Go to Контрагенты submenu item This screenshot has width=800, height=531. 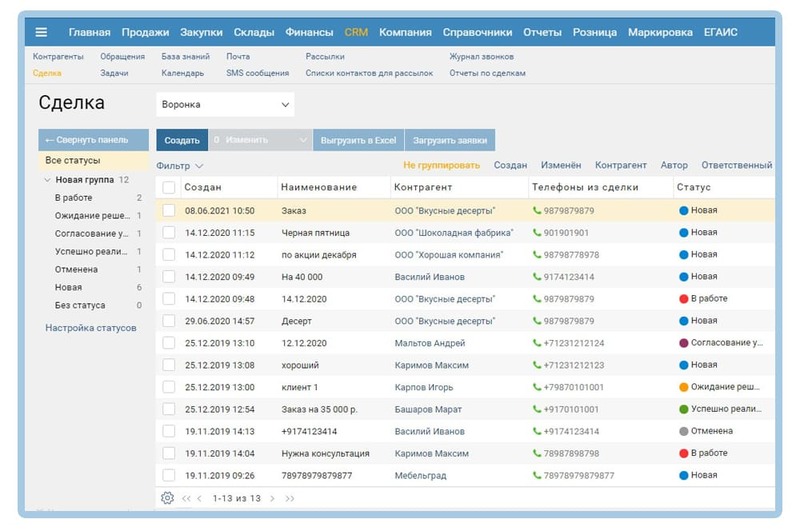(x=58, y=57)
